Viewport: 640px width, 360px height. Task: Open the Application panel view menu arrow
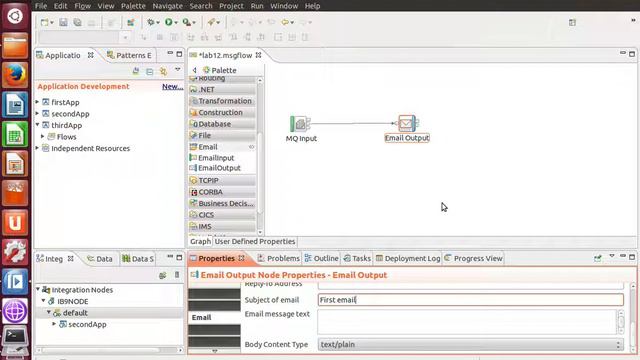click(x=178, y=70)
